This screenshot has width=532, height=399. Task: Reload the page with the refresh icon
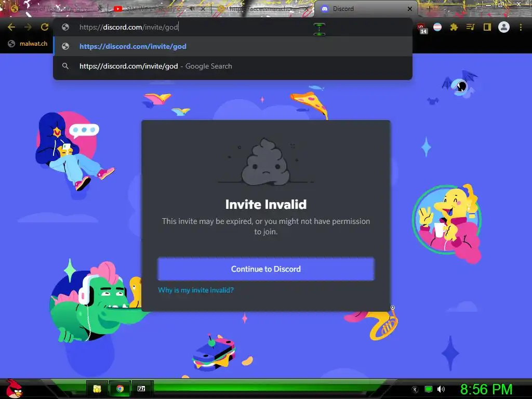[45, 27]
